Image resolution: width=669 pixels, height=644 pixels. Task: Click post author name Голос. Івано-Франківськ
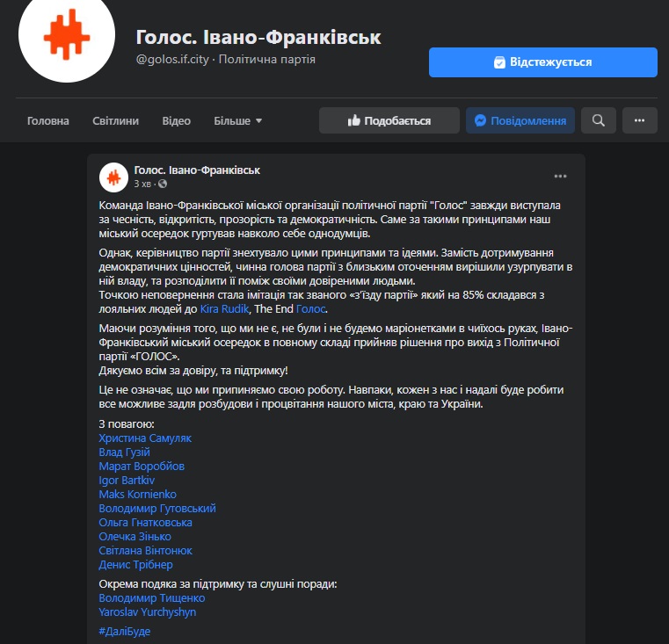tap(197, 170)
